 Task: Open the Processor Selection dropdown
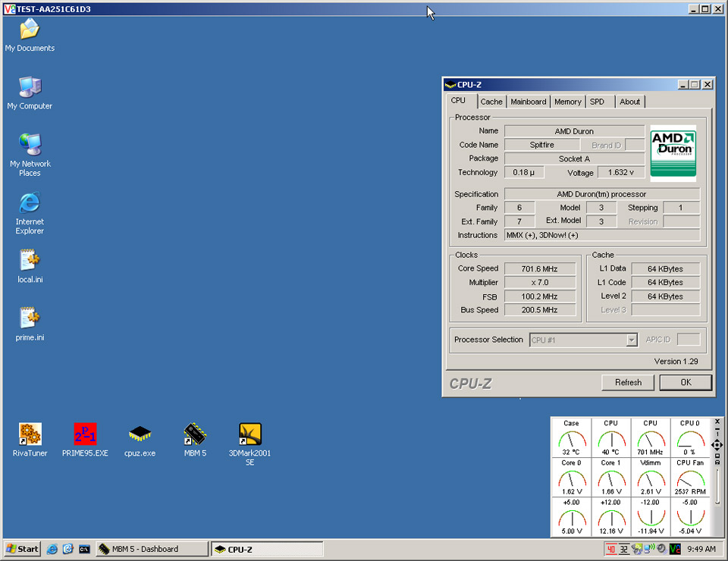tap(631, 340)
